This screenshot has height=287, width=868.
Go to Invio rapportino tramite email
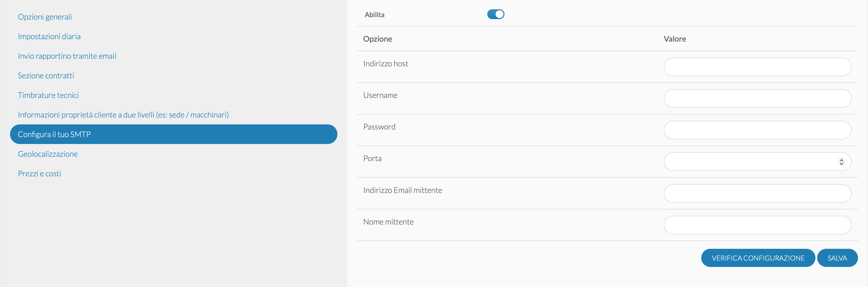(67, 56)
